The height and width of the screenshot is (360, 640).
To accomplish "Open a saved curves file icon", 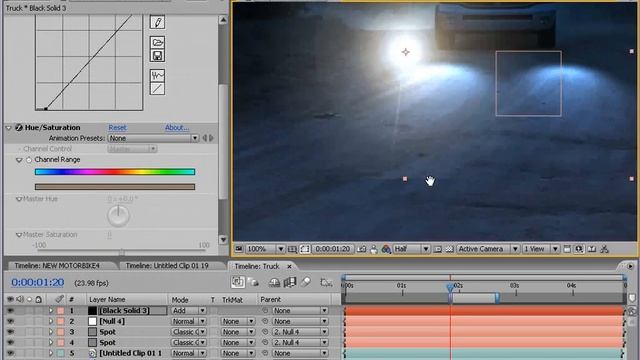I will coord(157,42).
